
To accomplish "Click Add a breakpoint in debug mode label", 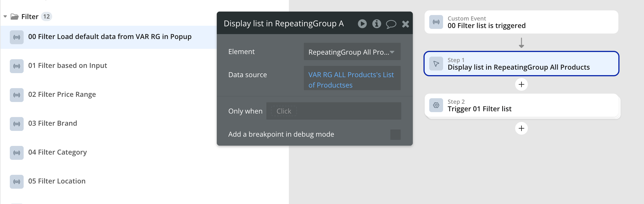I will pos(281,134).
